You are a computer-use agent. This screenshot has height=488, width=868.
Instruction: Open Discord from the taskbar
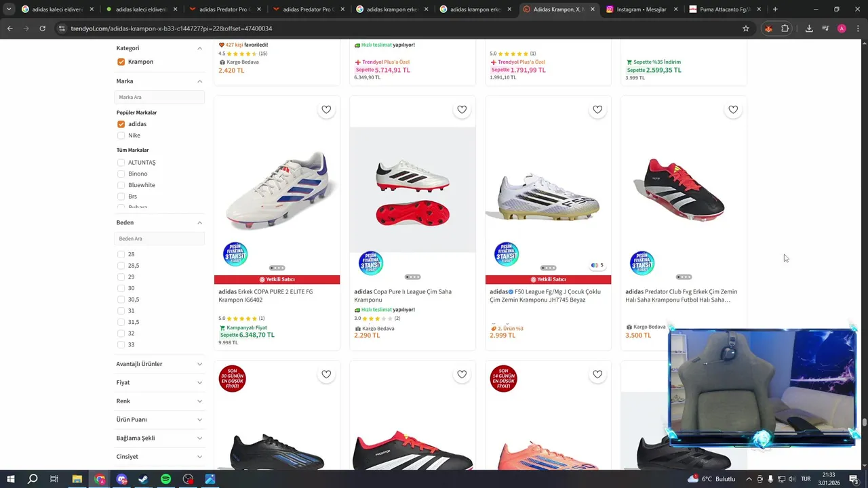click(121, 479)
